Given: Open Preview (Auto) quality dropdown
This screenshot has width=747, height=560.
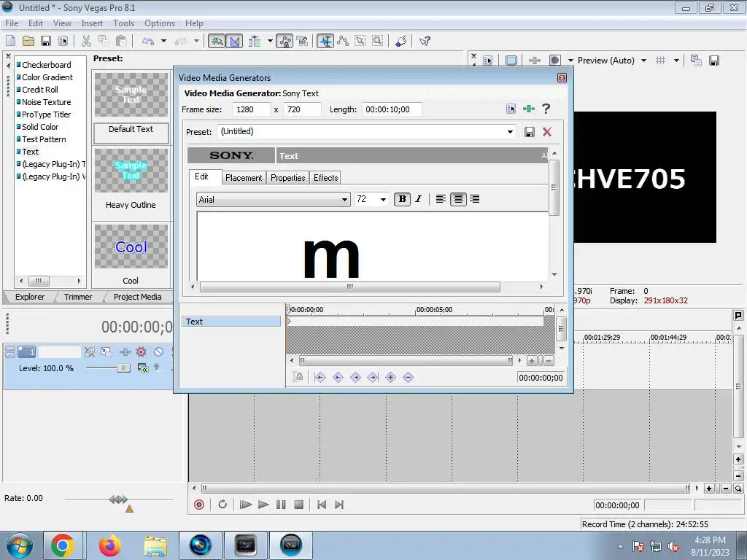Looking at the screenshot, I should click(x=643, y=61).
